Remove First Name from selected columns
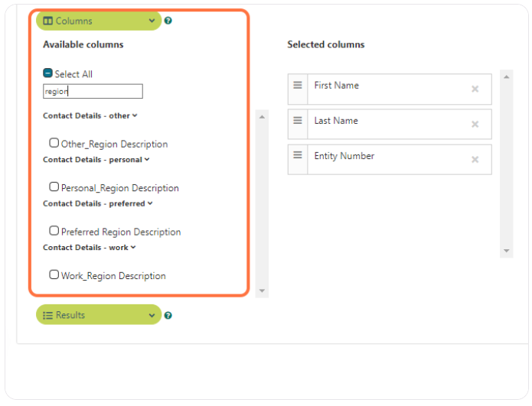Image resolution: width=532 pixels, height=406 pixels. pos(475,89)
